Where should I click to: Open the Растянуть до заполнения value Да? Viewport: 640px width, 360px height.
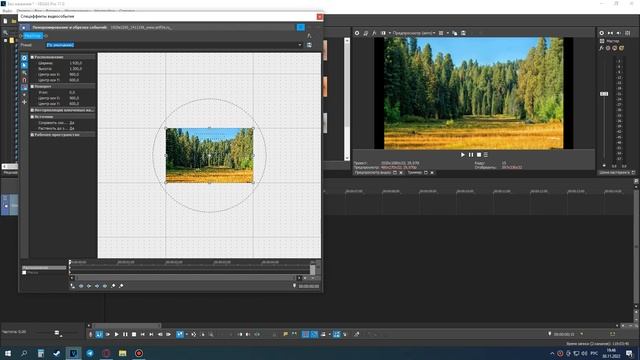click(x=72, y=129)
